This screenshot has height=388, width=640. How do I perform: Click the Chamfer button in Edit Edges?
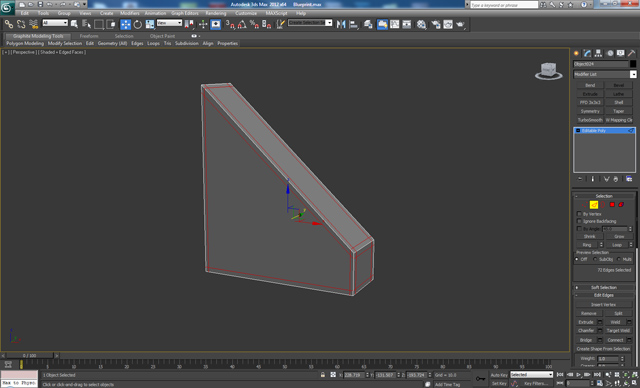[x=586, y=330]
